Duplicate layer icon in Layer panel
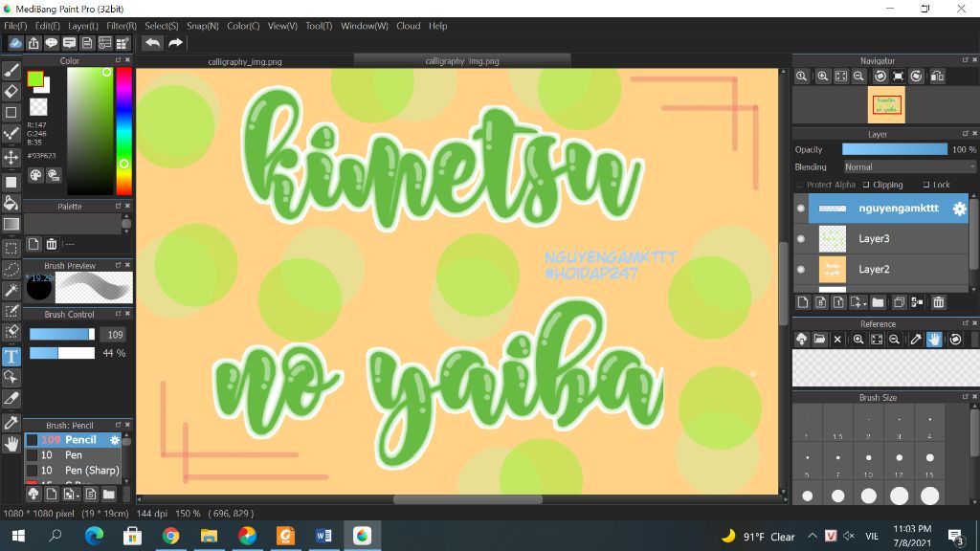The height and width of the screenshot is (551, 980). point(899,302)
